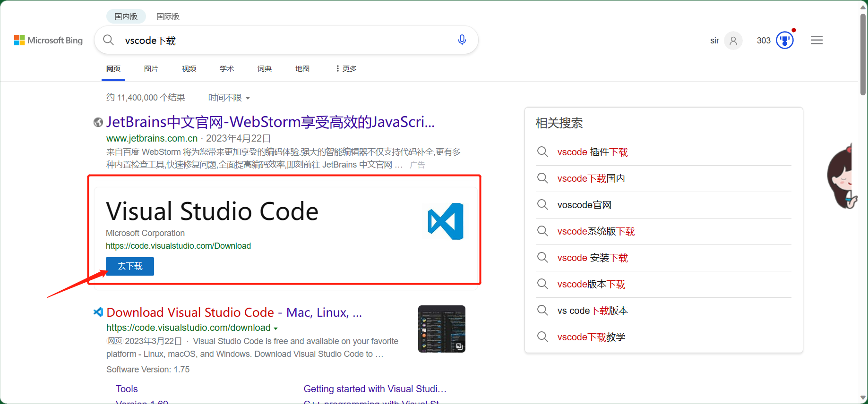
Task: Activate the microphone voice search icon
Action: pyautogui.click(x=462, y=40)
